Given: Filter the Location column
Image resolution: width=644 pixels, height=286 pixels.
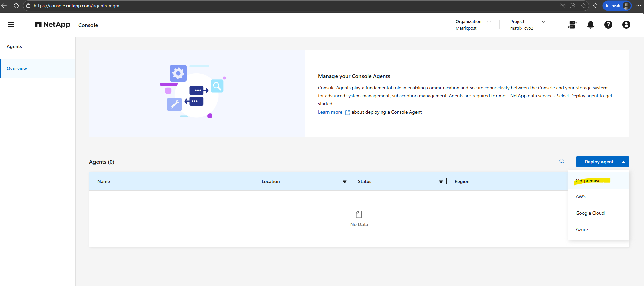Looking at the screenshot, I should pyautogui.click(x=344, y=182).
